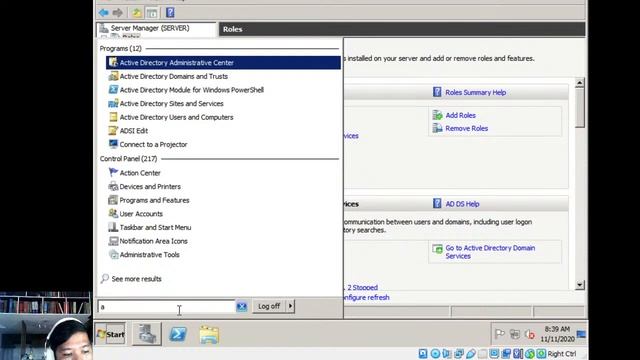Clear the search box with the X button

(242, 307)
